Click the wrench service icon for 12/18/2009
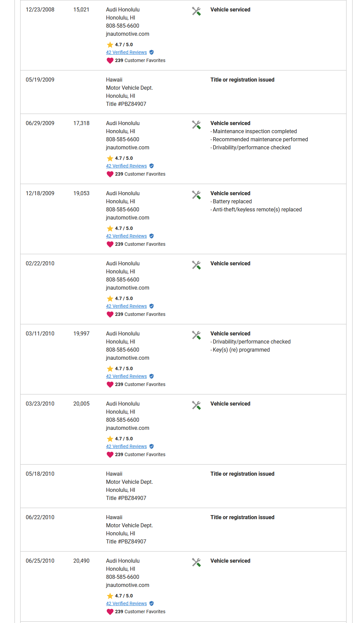 coord(196,195)
